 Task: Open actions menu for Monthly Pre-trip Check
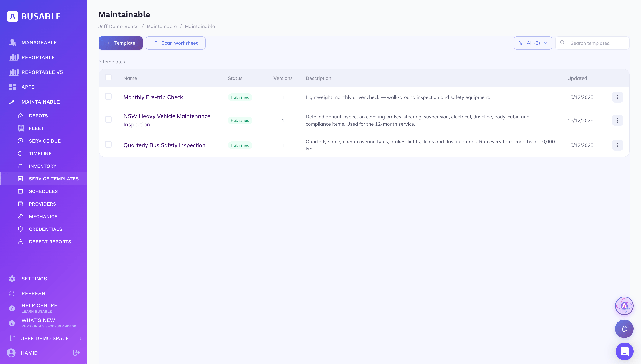pyautogui.click(x=617, y=97)
